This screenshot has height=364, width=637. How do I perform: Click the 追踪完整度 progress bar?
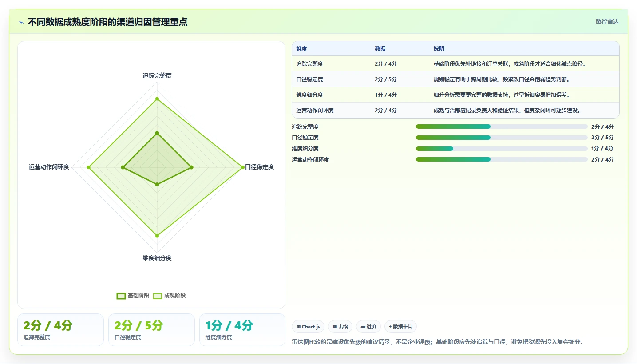[502, 127]
